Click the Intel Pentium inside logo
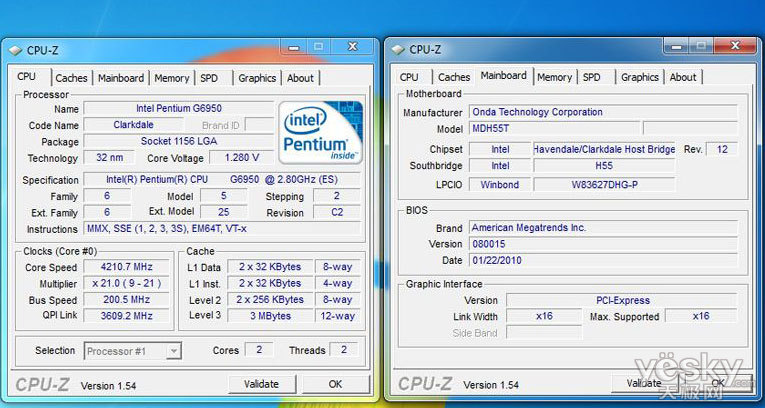Image resolution: width=765 pixels, height=408 pixels. [321, 132]
